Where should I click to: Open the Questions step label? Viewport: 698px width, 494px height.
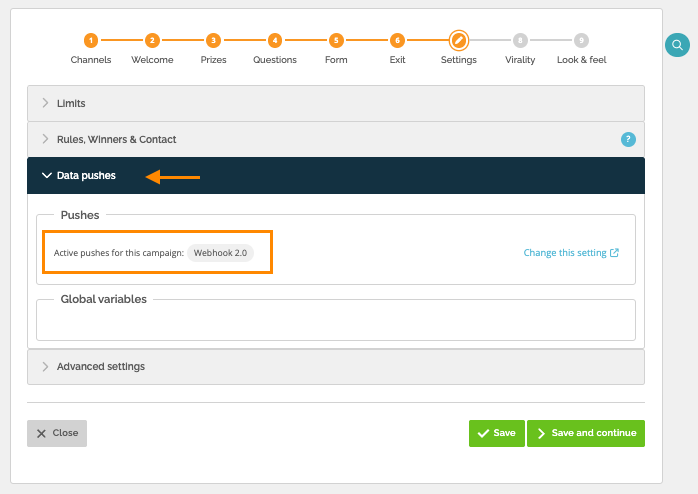(275, 60)
